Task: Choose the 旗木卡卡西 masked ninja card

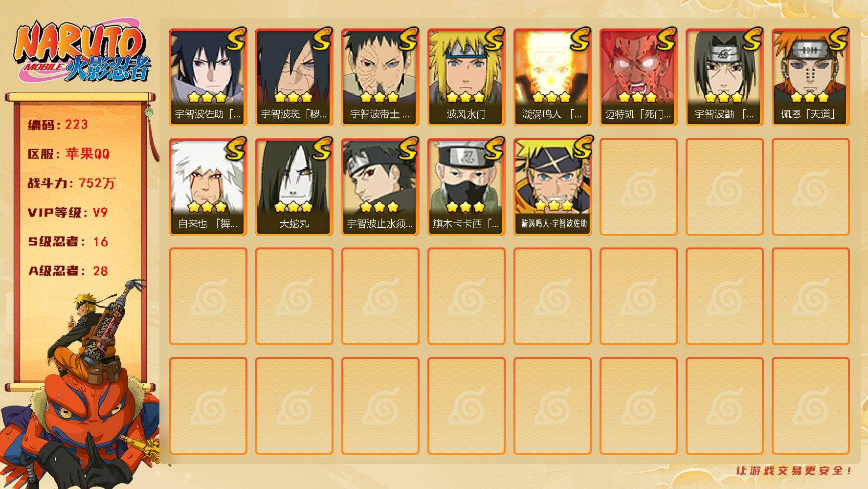Action: (x=466, y=187)
